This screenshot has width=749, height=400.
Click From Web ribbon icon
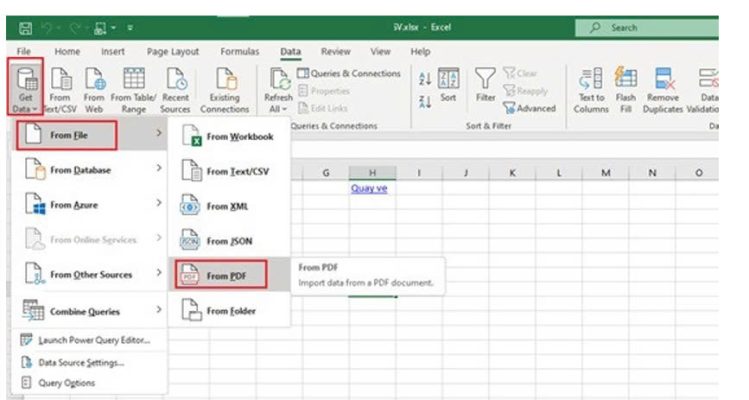[94, 90]
